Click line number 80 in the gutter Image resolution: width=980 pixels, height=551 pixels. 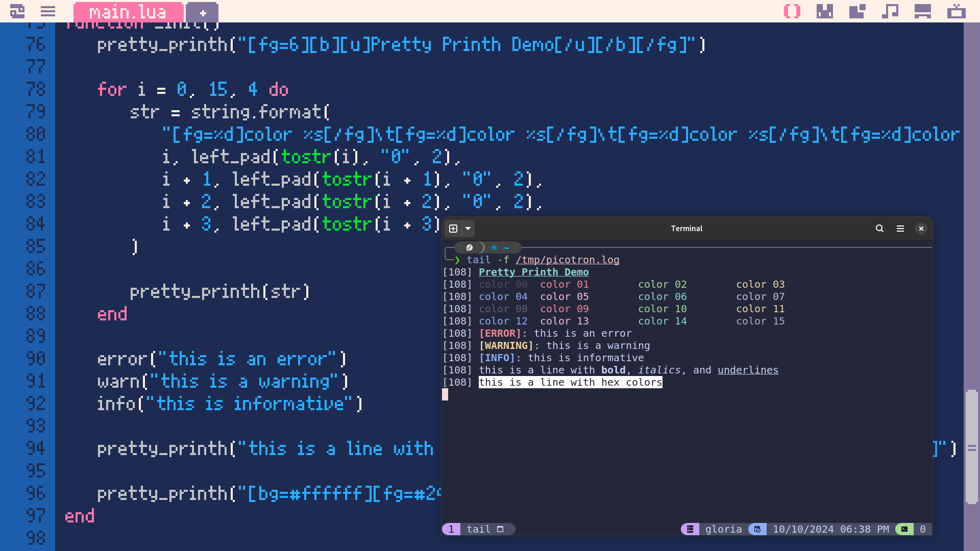[x=36, y=135]
